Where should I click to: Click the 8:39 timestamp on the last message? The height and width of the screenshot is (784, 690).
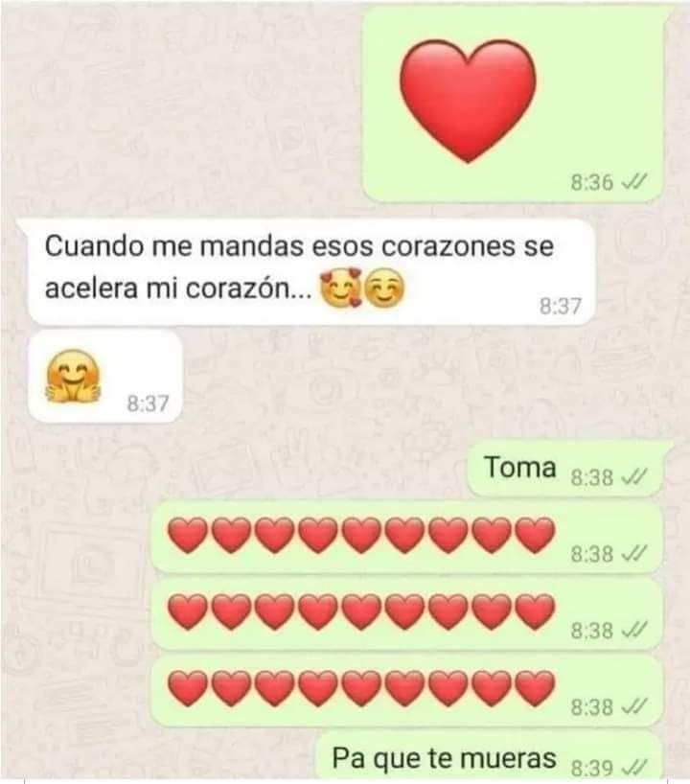(591, 767)
